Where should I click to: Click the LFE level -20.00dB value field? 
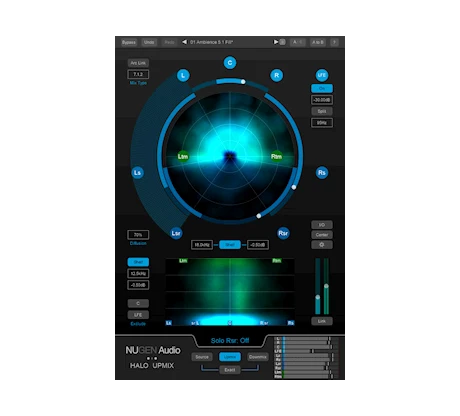tap(322, 100)
